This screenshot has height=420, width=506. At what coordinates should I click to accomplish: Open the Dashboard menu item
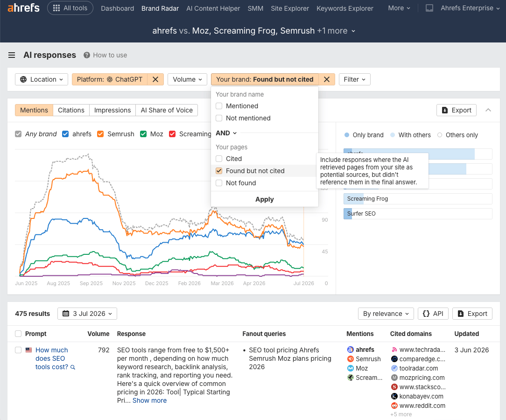117,8
